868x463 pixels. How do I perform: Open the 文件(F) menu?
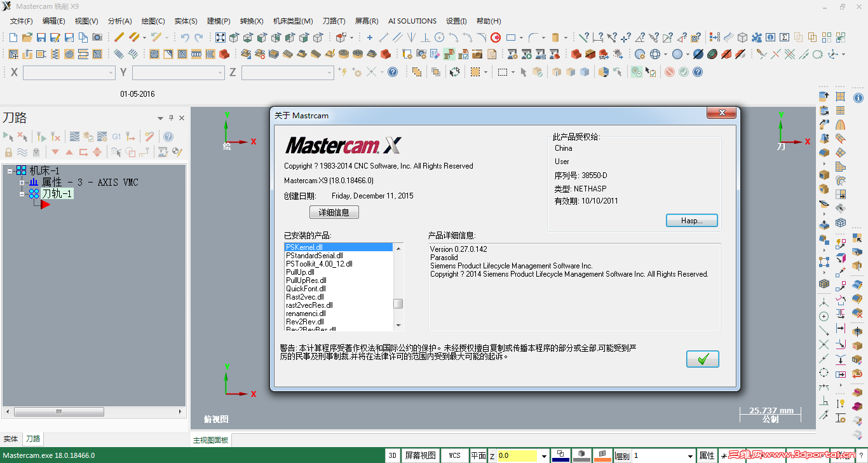22,21
